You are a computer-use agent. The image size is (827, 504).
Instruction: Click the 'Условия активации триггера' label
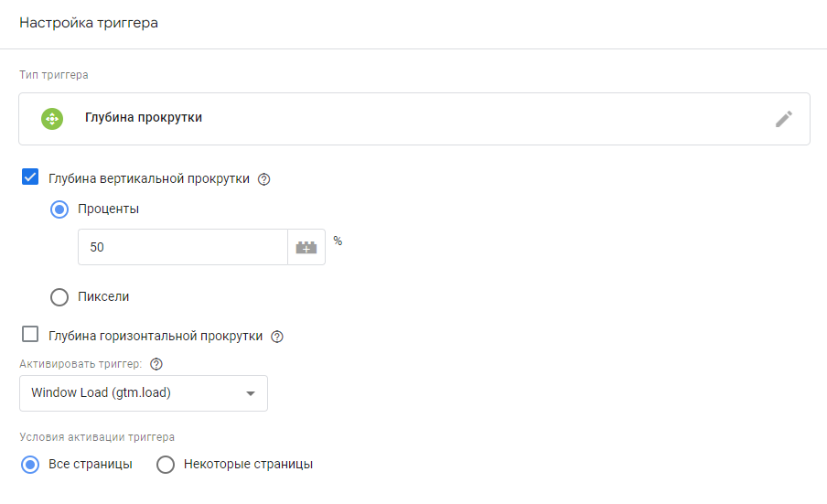97,437
